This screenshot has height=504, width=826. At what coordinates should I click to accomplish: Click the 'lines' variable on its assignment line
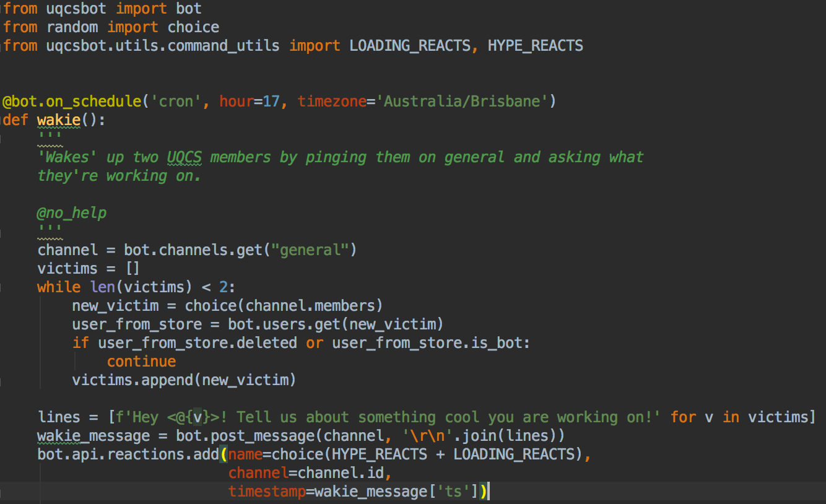point(59,417)
